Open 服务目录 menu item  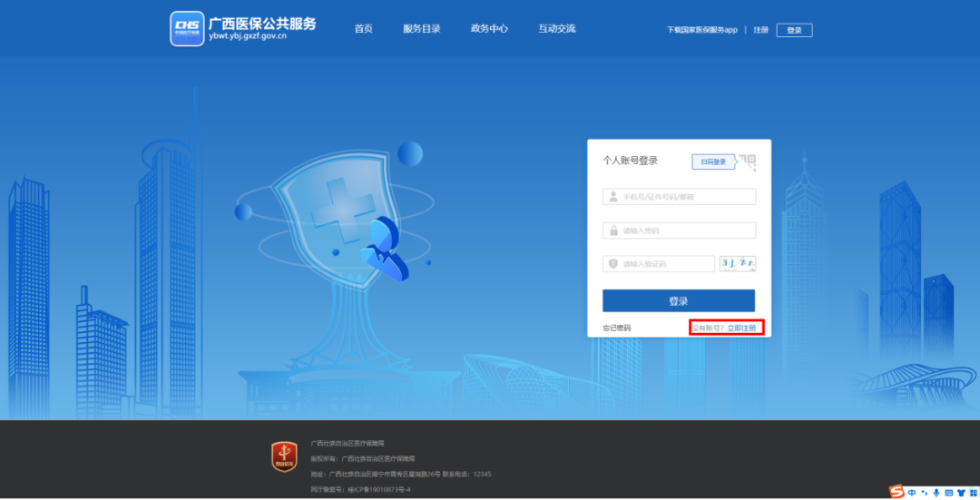pos(421,29)
